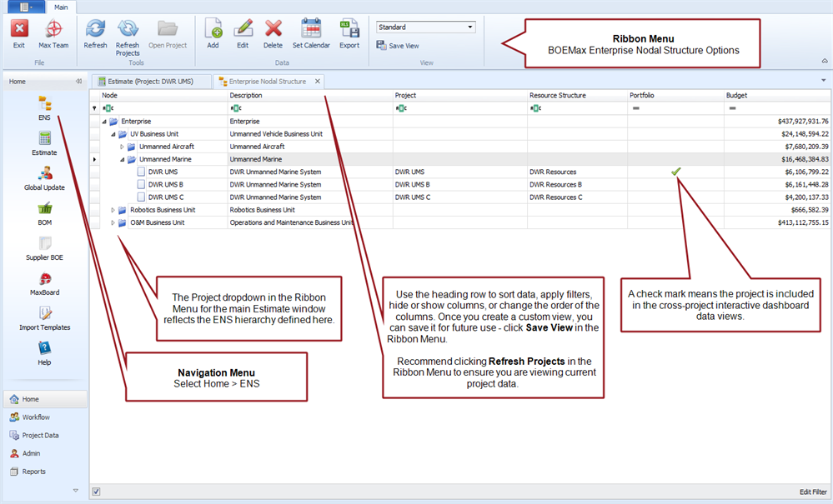Toggle the filter checkbox in the bottom bar
This screenshot has width=833, height=504.
pyautogui.click(x=96, y=492)
